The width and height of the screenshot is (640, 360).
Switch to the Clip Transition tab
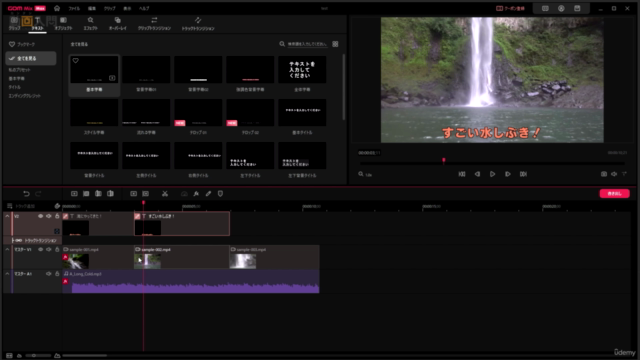[154, 23]
